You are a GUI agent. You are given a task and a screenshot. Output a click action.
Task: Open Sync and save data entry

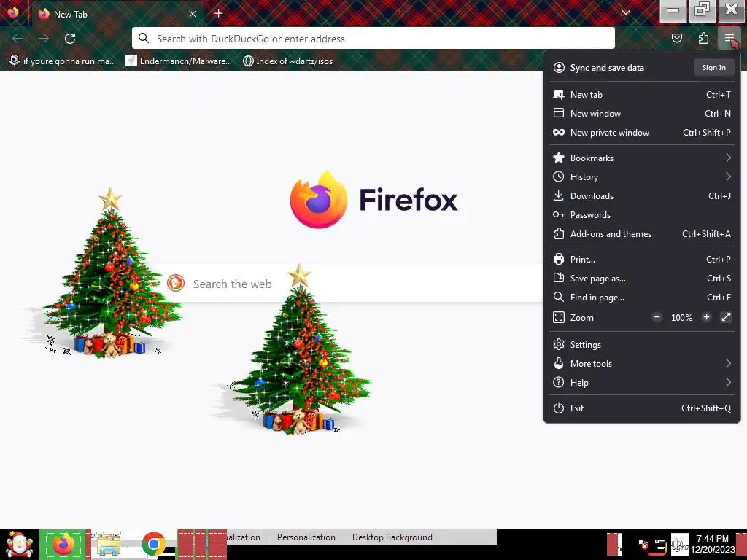click(607, 68)
